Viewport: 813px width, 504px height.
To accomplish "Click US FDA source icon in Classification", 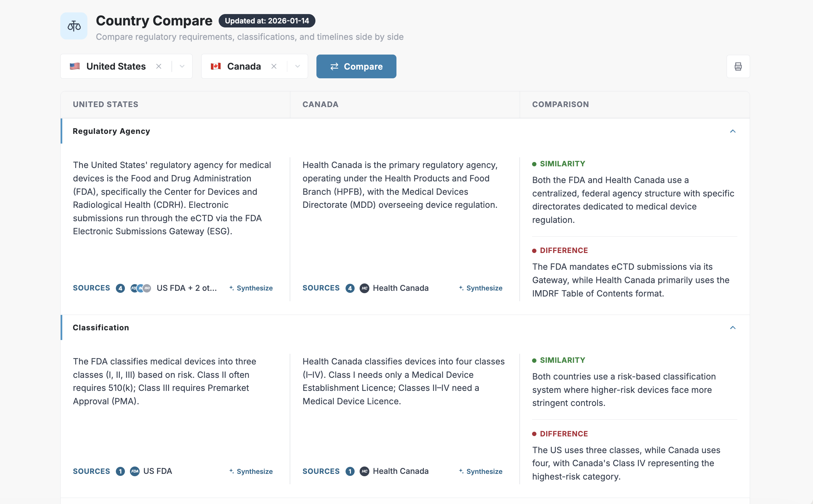I will pyautogui.click(x=135, y=471).
